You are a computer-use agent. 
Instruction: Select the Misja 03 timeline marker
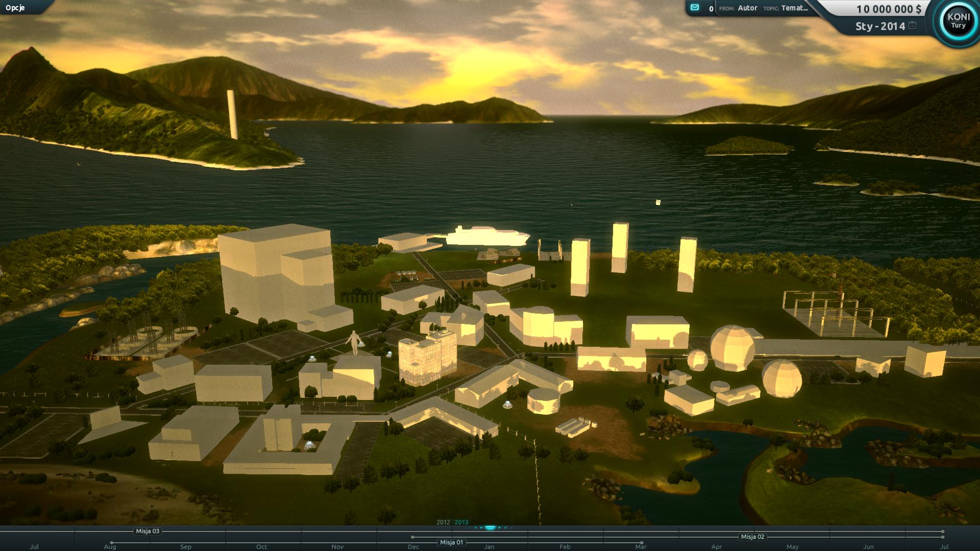pyautogui.click(x=148, y=531)
